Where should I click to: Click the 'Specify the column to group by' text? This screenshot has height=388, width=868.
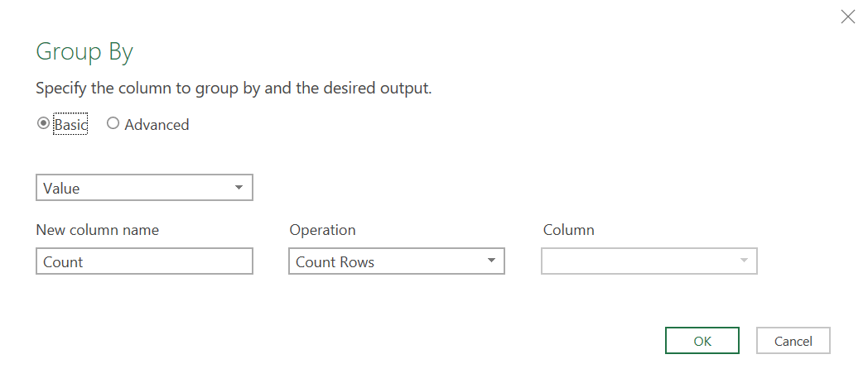tap(234, 88)
